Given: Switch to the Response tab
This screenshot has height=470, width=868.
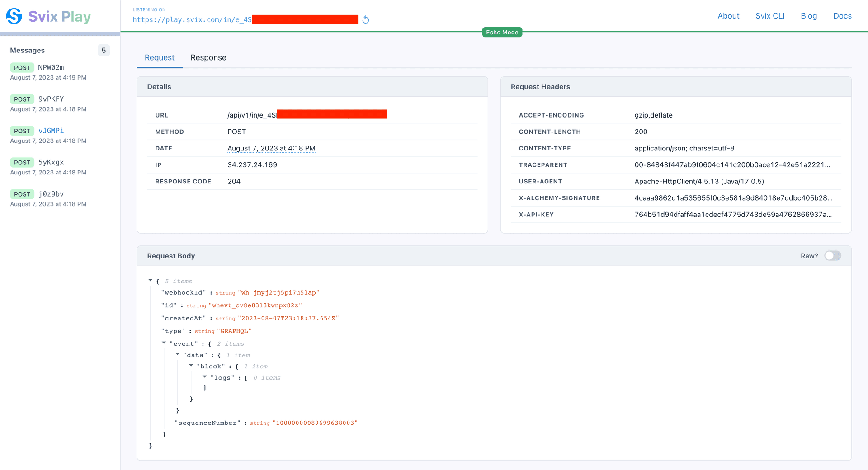Looking at the screenshot, I should coord(208,58).
